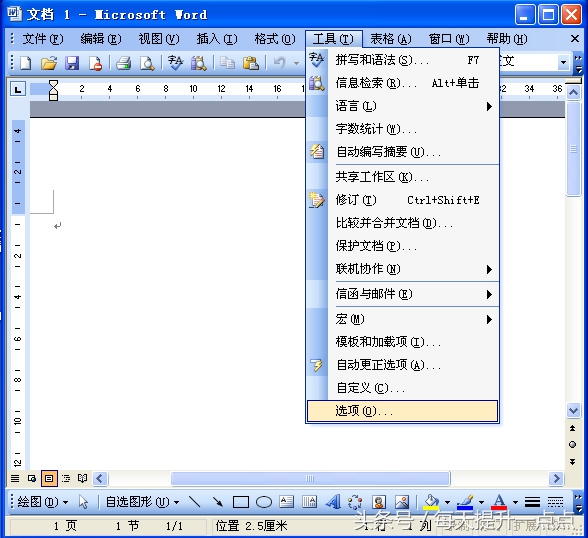Open the undo history dropdown arrow

coord(296,63)
